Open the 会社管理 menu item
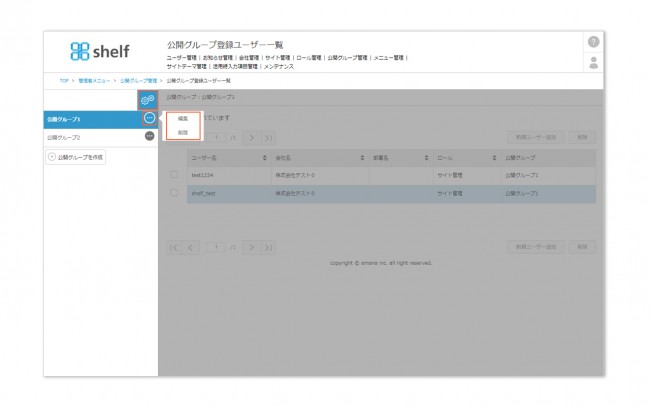This screenshot has width=650, height=406. tap(249, 58)
